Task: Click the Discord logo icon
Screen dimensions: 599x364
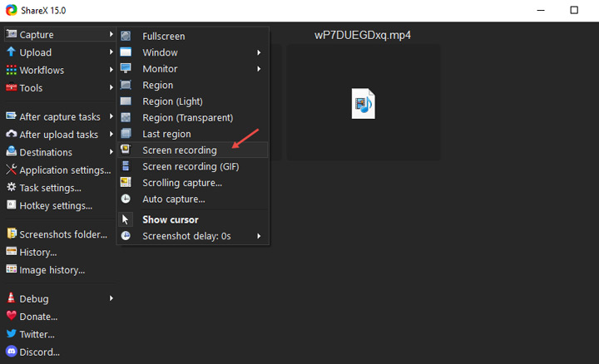Action: [x=12, y=352]
